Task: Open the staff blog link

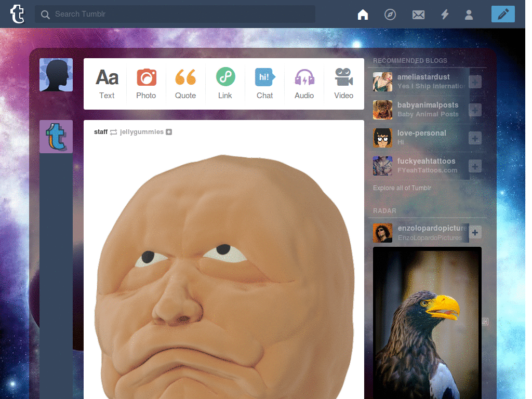Action: 101,131
